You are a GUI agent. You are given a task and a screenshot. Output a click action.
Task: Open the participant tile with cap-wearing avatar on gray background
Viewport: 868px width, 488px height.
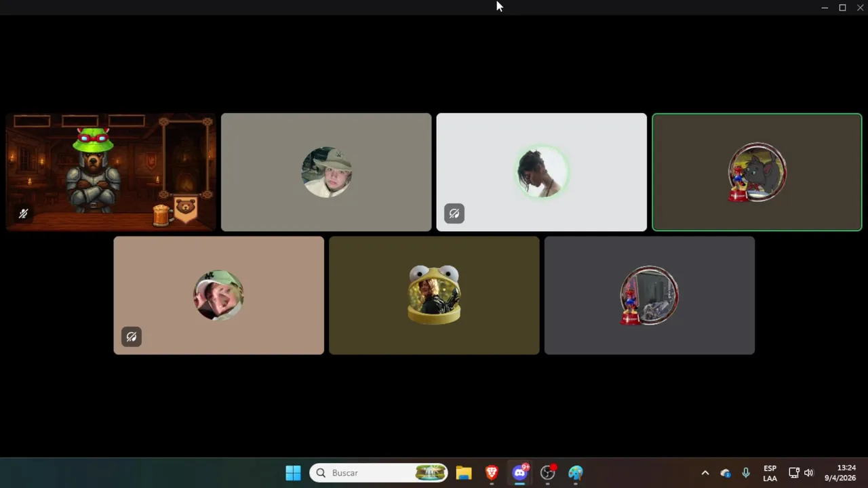(326, 172)
